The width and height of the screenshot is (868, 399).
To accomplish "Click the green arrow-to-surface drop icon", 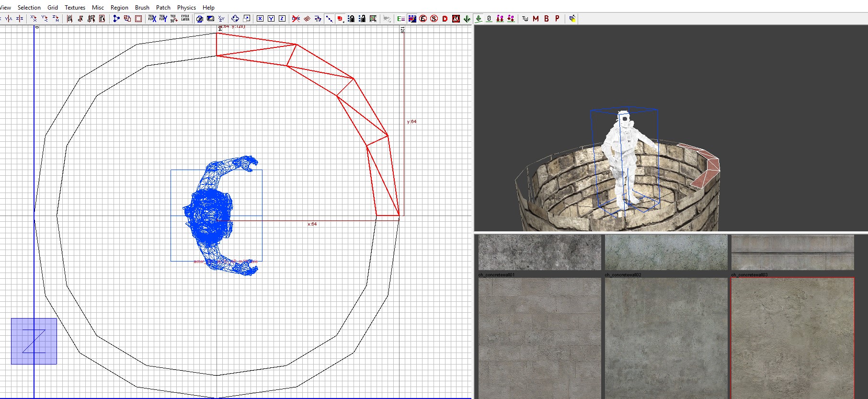I will 479,19.
